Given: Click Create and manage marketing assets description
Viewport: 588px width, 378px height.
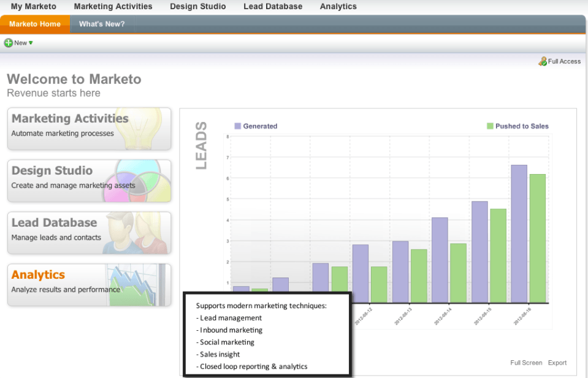Looking at the screenshot, I should point(73,186).
